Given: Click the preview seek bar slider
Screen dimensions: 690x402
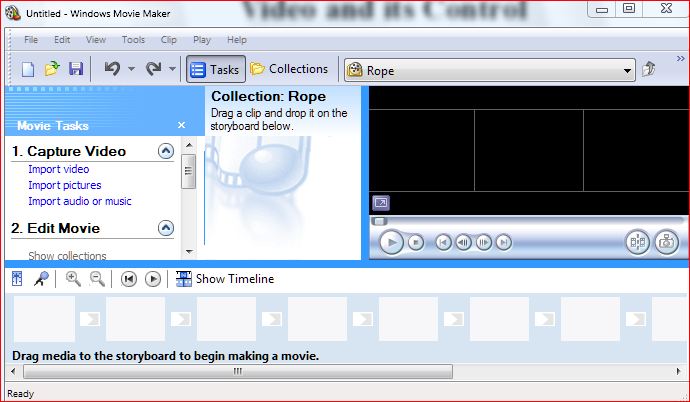Looking at the screenshot, I should (x=379, y=221).
